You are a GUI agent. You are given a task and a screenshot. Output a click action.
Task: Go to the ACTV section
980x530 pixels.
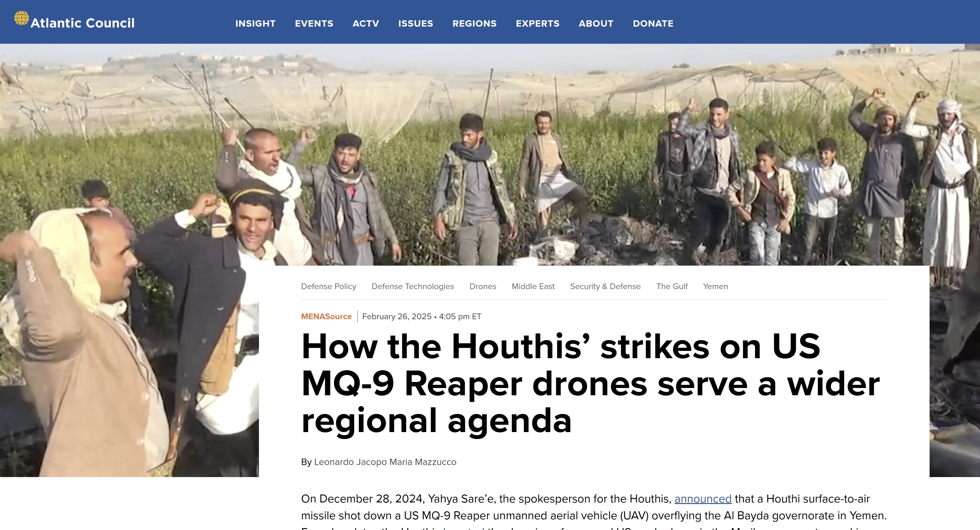(x=365, y=23)
